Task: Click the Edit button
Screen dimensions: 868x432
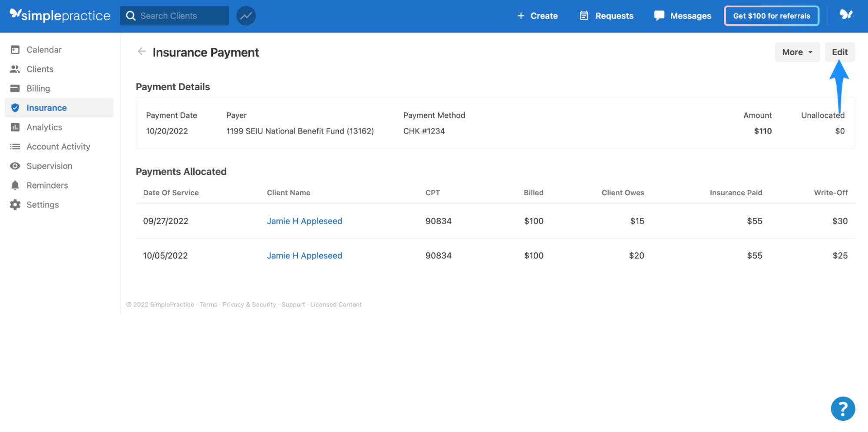Action: pyautogui.click(x=839, y=52)
